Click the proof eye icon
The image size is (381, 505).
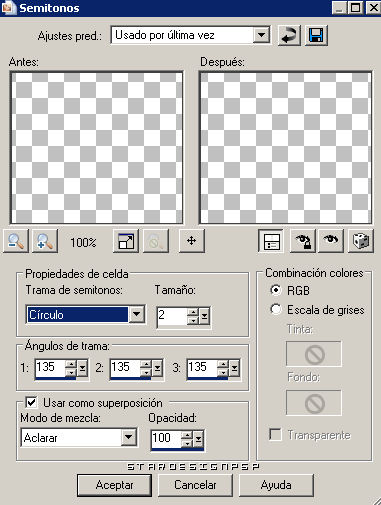point(331,241)
